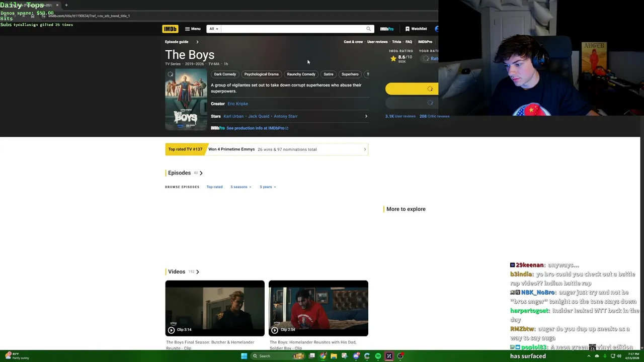Select the Raunchy Comedy genre chip
Viewport: 644px width, 362px height.
tap(301, 74)
